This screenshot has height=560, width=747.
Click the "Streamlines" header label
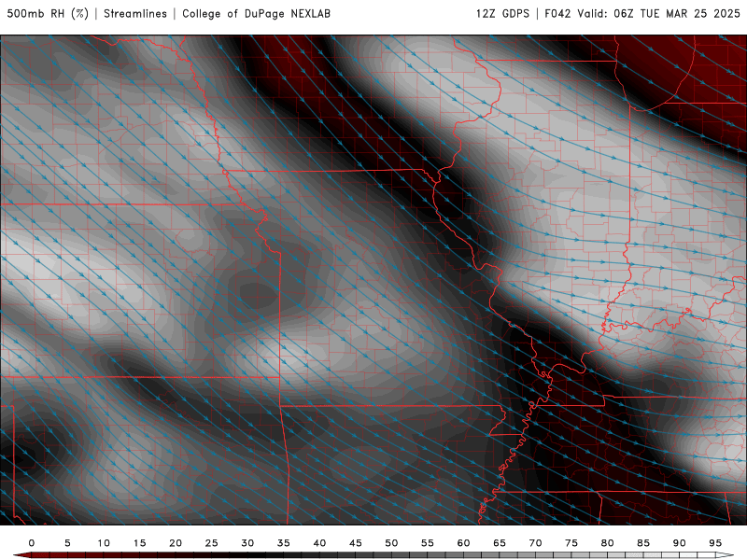pos(135,13)
